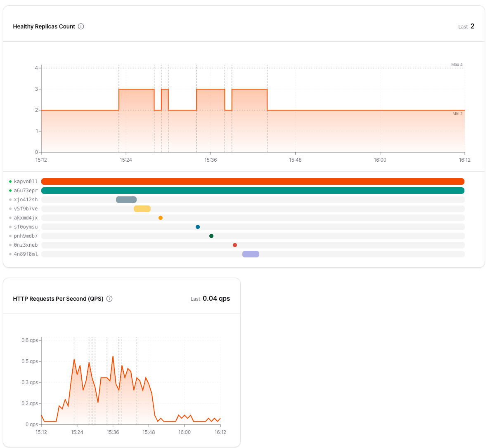
Task: Click the green status dot for a6u73epr
Action: tap(10, 191)
